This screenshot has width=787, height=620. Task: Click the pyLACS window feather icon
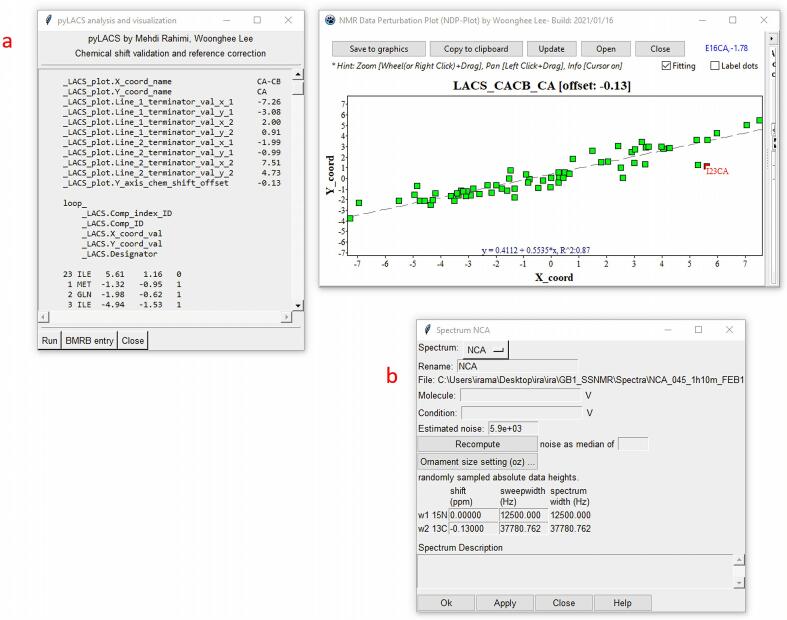47,20
